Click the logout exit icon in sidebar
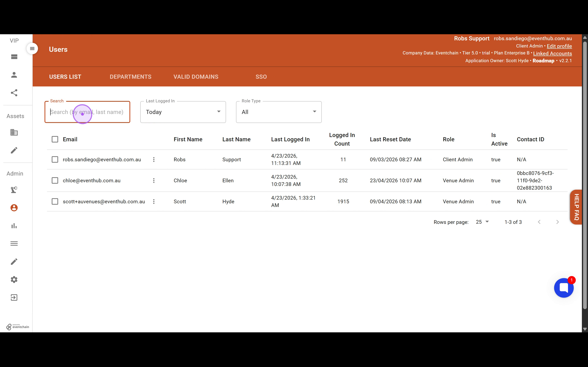588x367 pixels. point(14,298)
